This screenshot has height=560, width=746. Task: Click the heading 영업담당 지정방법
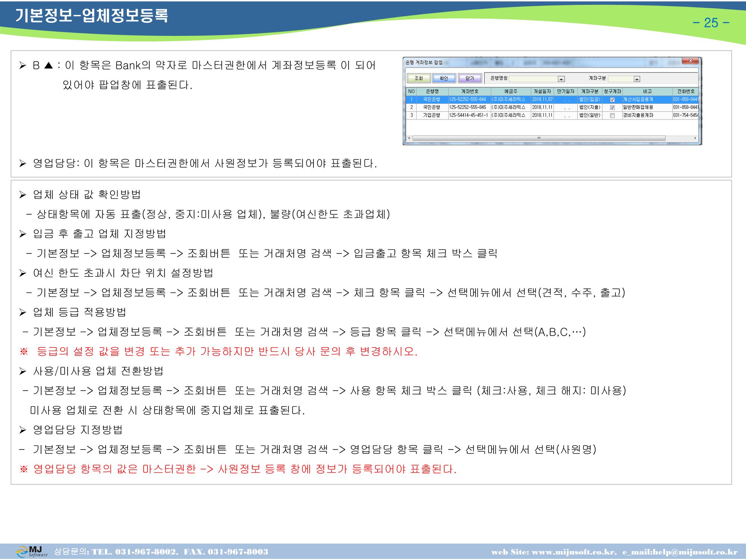click(78, 430)
